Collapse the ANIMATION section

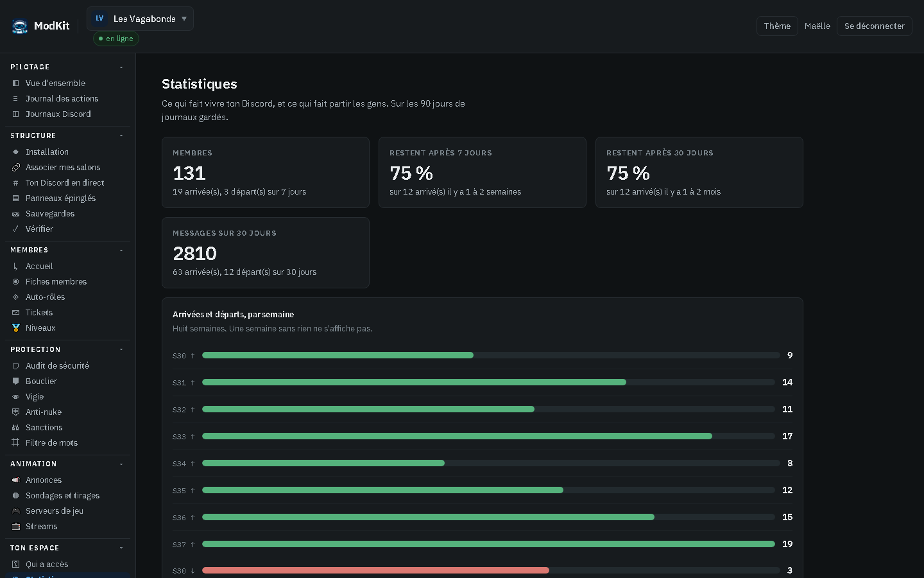point(121,464)
